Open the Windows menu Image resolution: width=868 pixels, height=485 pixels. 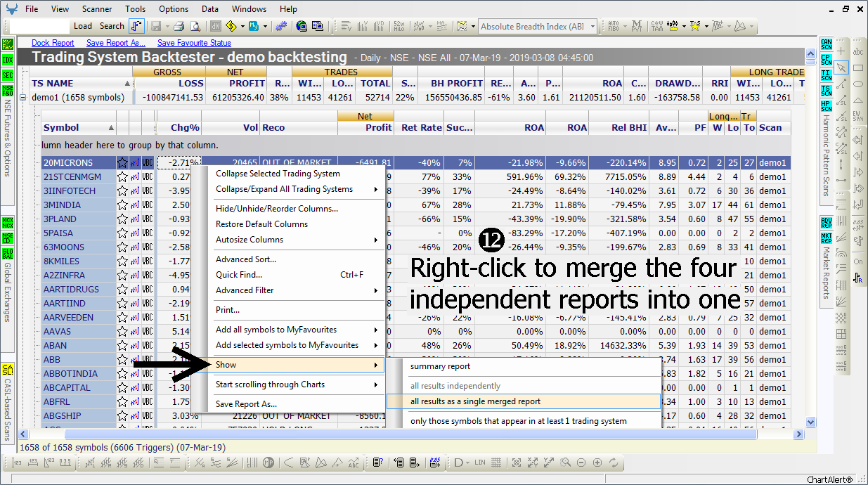[250, 9]
